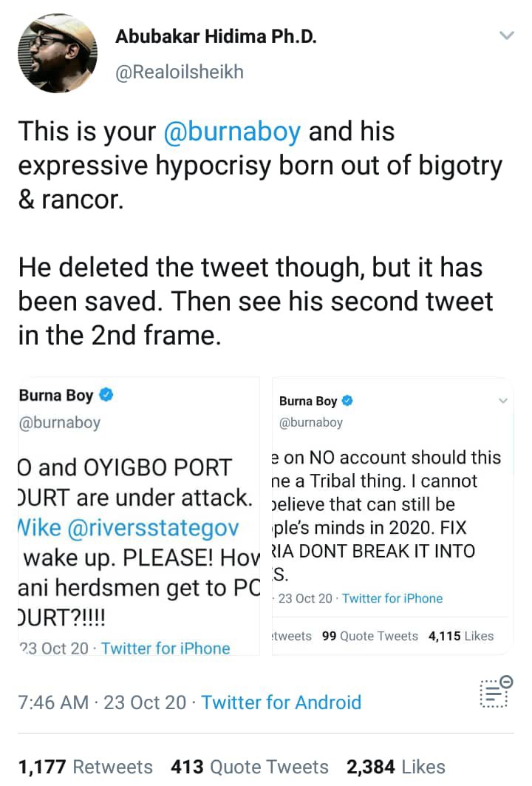
Task: Open the @burnaboy mention in tweet text
Action: tap(231, 132)
